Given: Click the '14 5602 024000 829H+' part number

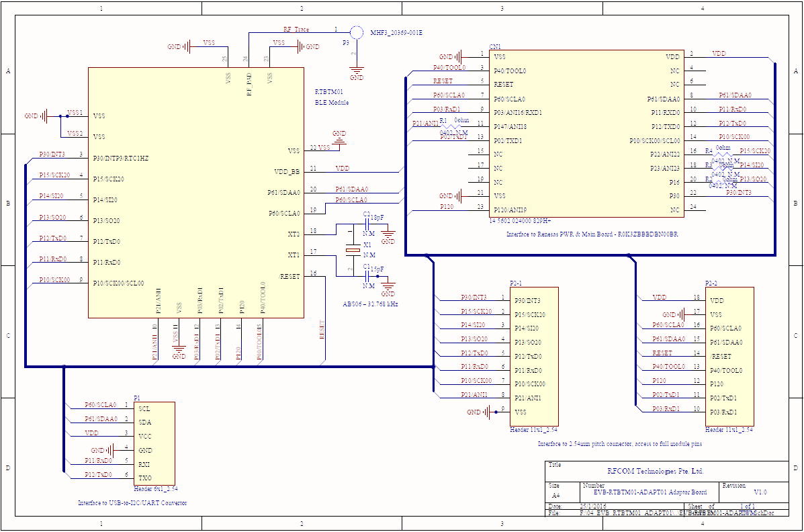Looking at the screenshot, I should point(520,220).
